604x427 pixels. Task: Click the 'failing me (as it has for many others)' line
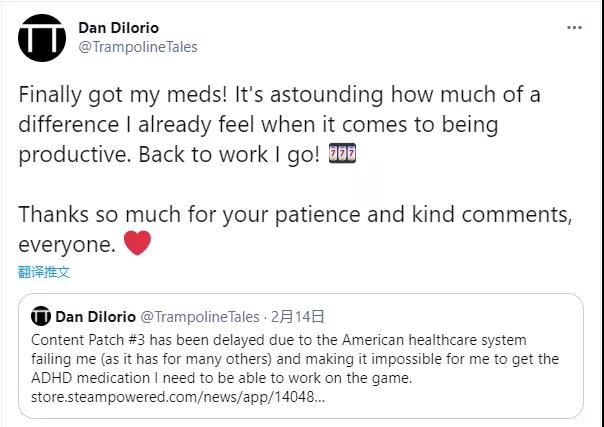[x=295, y=359]
